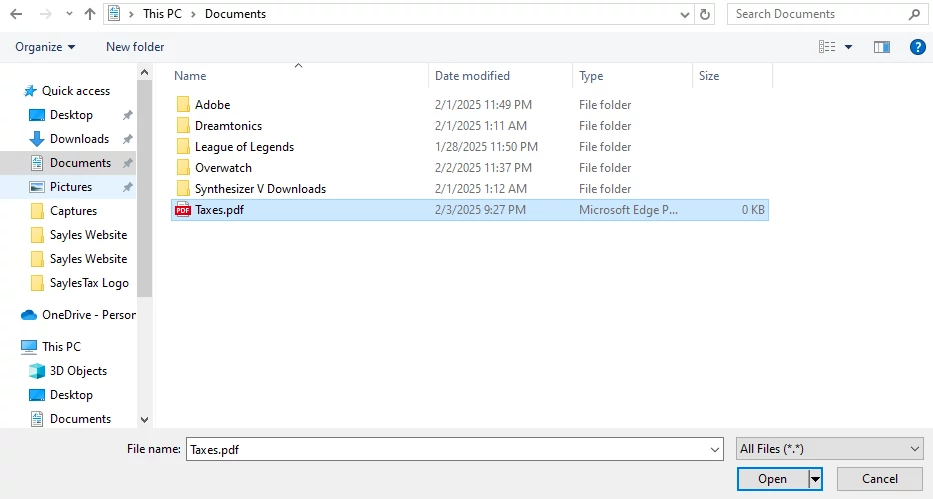
Task: Click the New folder button
Action: [135, 47]
